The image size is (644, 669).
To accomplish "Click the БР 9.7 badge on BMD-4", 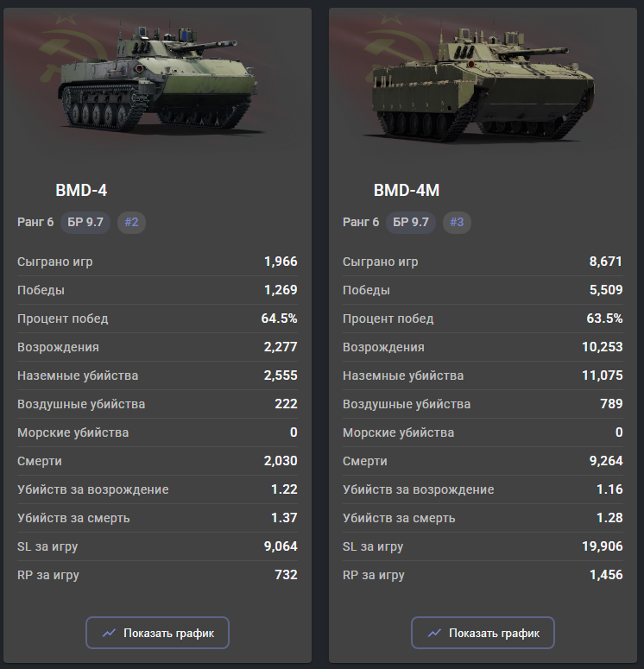I will pos(85,222).
